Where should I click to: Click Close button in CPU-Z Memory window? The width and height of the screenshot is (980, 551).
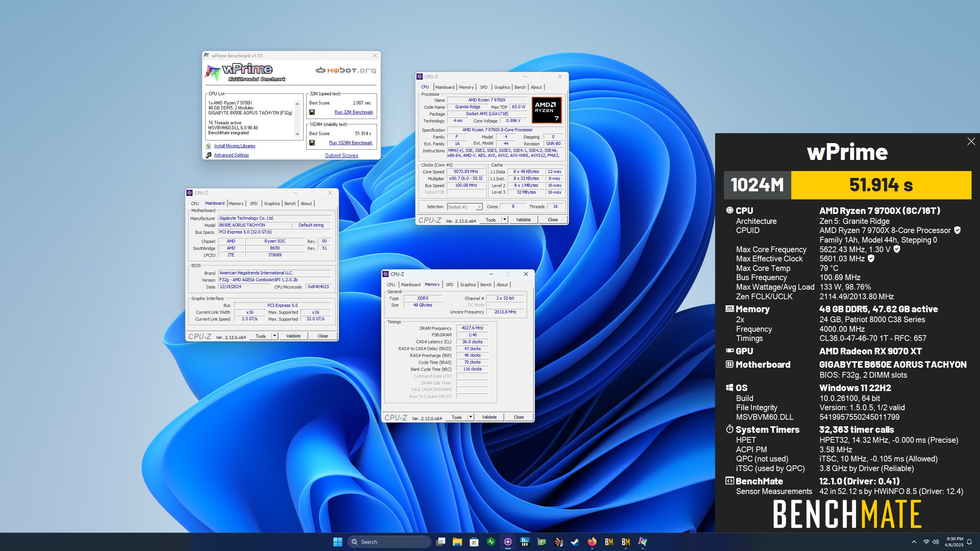coord(519,417)
